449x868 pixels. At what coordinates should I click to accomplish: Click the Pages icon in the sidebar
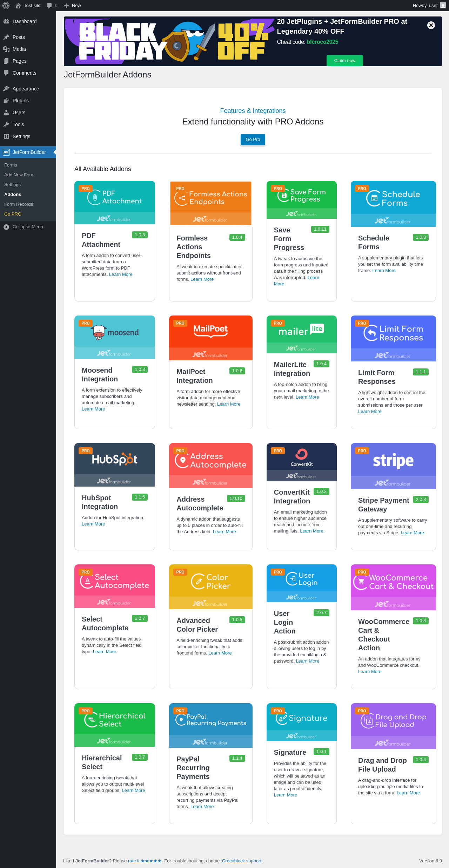point(6,61)
